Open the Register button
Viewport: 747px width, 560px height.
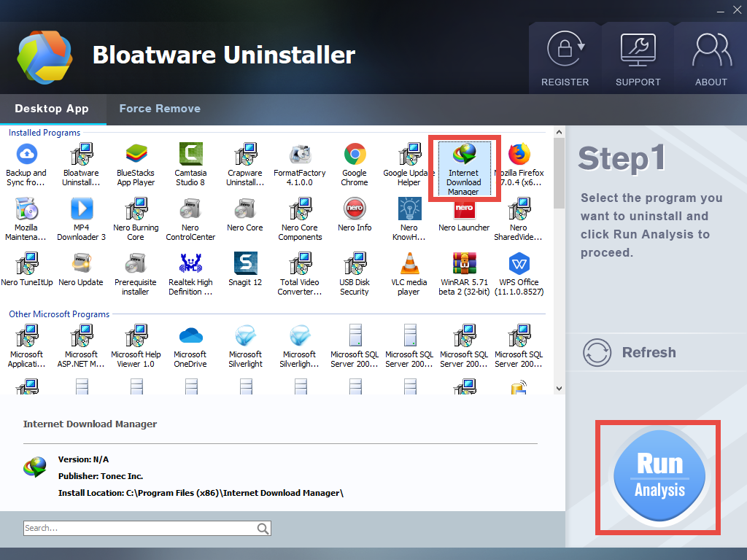[565, 59]
